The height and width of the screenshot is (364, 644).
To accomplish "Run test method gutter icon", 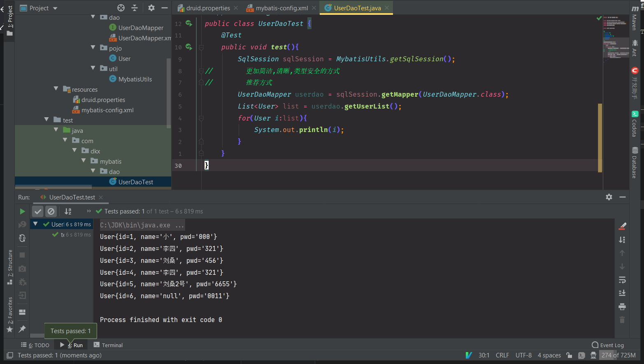I will (x=189, y=47).
